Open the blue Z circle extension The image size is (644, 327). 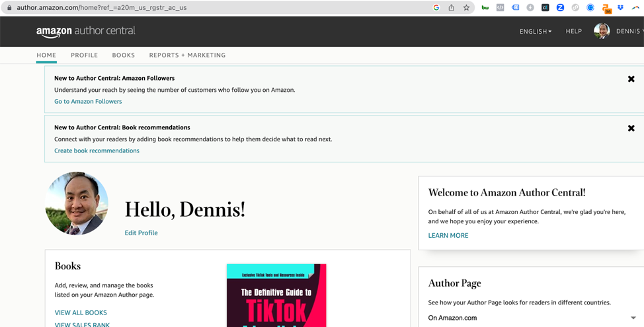pos(560,7)
